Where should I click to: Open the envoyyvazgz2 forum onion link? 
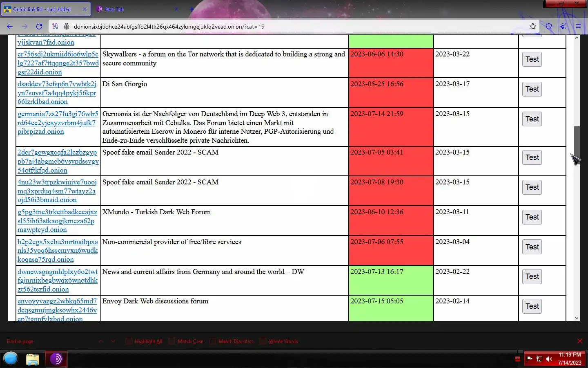tap(57, 310)
